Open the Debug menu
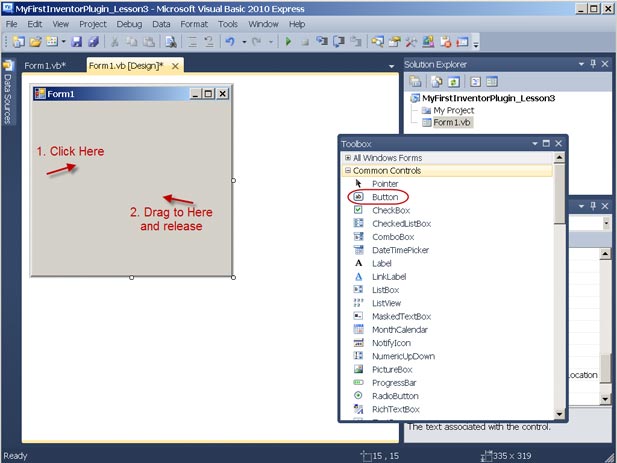617x463 pixels. point(128,23)
